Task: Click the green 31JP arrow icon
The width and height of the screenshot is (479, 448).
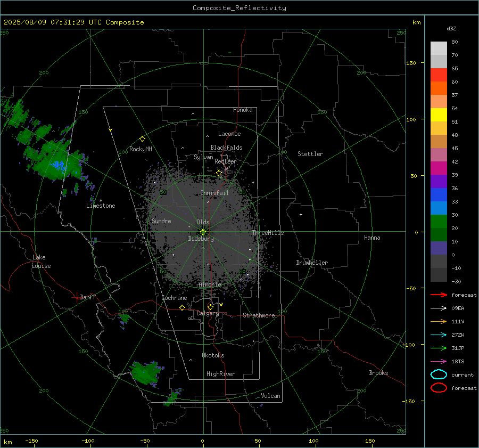Action: tap(439, 348)
